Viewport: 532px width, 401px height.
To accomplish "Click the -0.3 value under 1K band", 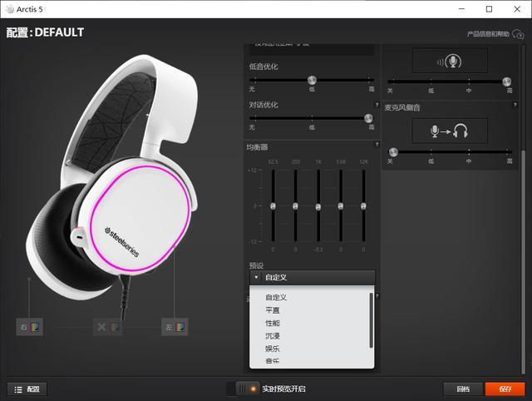I will click(318, 250).
